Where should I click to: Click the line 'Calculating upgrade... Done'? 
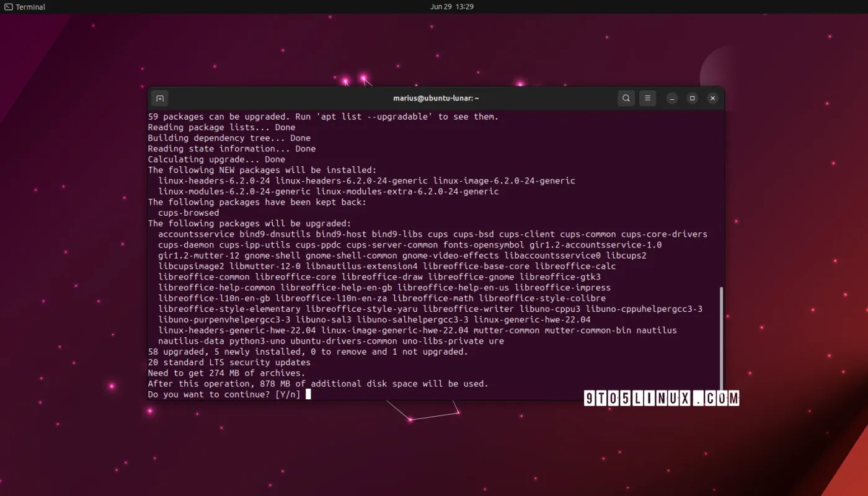(x=216, y=159)
